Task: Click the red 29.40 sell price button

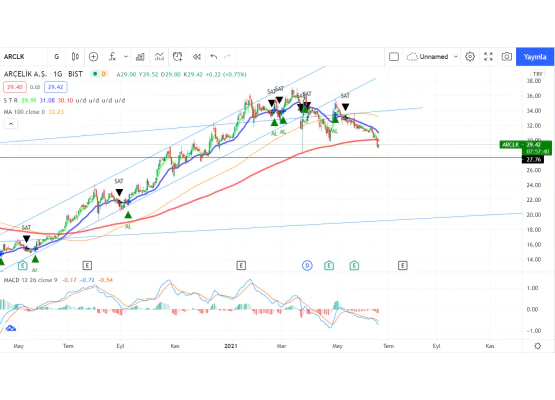Action: 15,87
